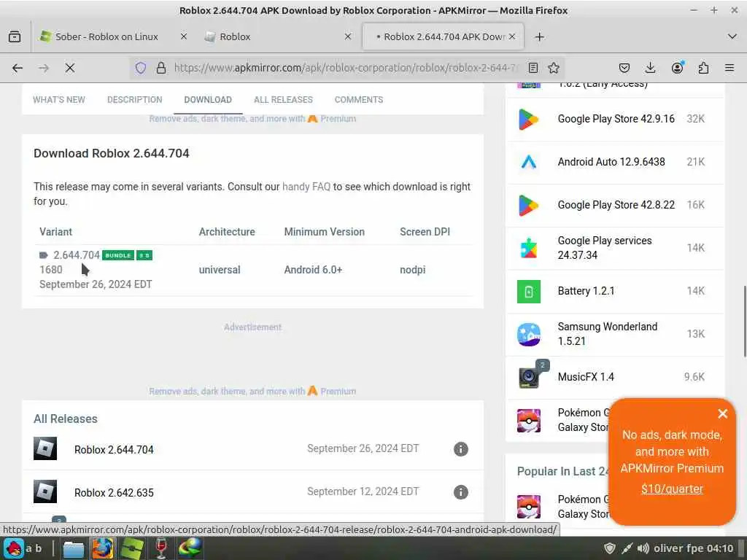747x560 pixels.
Task: Click Roblox 2.642.635 release thumbnail
Action: pyautogui.click(x=45, y=491)
